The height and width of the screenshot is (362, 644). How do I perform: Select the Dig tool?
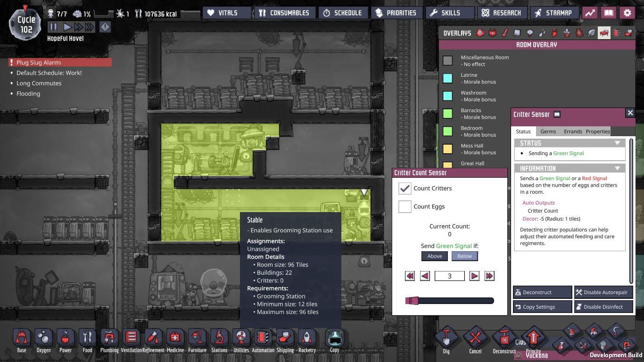click(x=446, y=340)
